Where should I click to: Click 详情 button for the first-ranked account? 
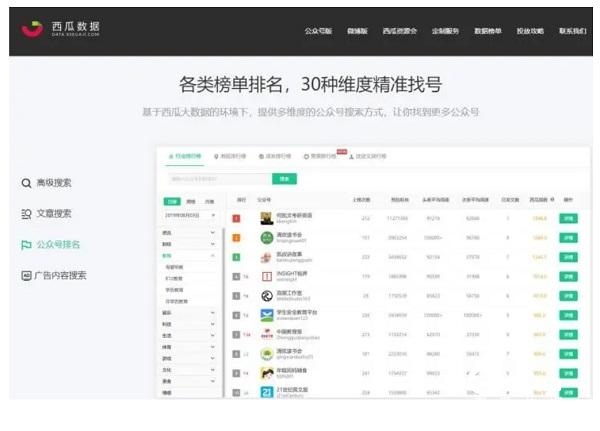[x=569, y=218]
